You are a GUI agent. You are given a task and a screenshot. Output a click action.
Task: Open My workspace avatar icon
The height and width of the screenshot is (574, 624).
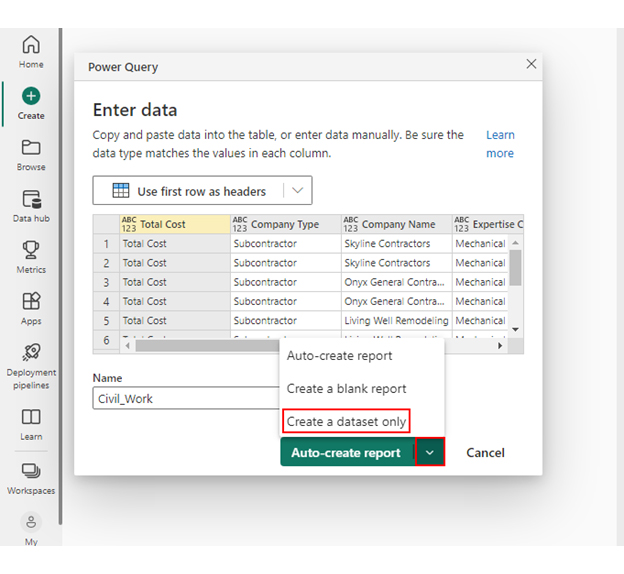tap(31, 522)
